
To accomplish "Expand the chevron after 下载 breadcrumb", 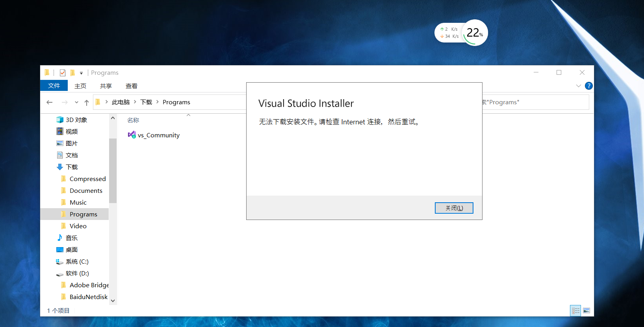I will click(x=158, y=102).
